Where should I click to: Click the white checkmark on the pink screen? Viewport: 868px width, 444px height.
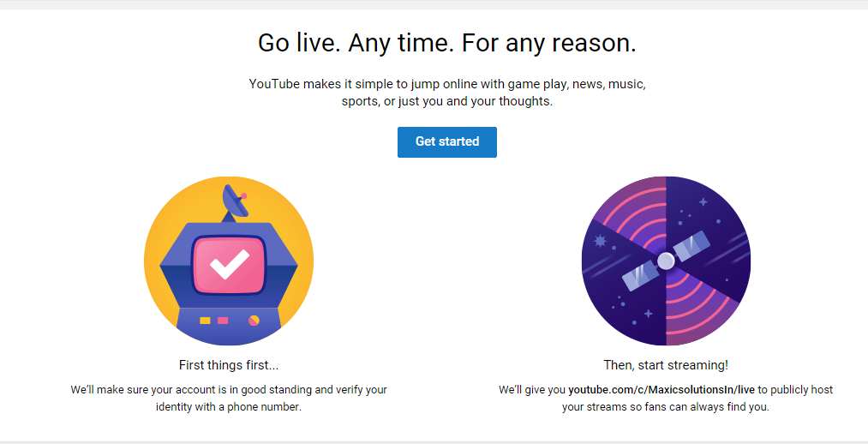[x=229, y=265]
